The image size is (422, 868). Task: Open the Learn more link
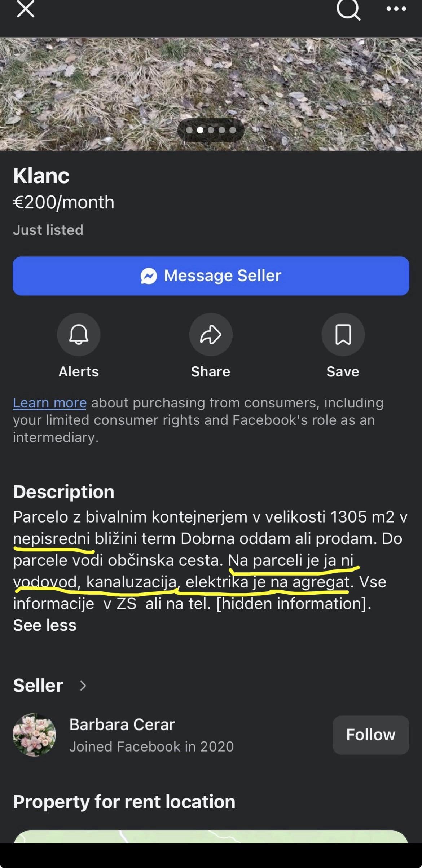50,403
